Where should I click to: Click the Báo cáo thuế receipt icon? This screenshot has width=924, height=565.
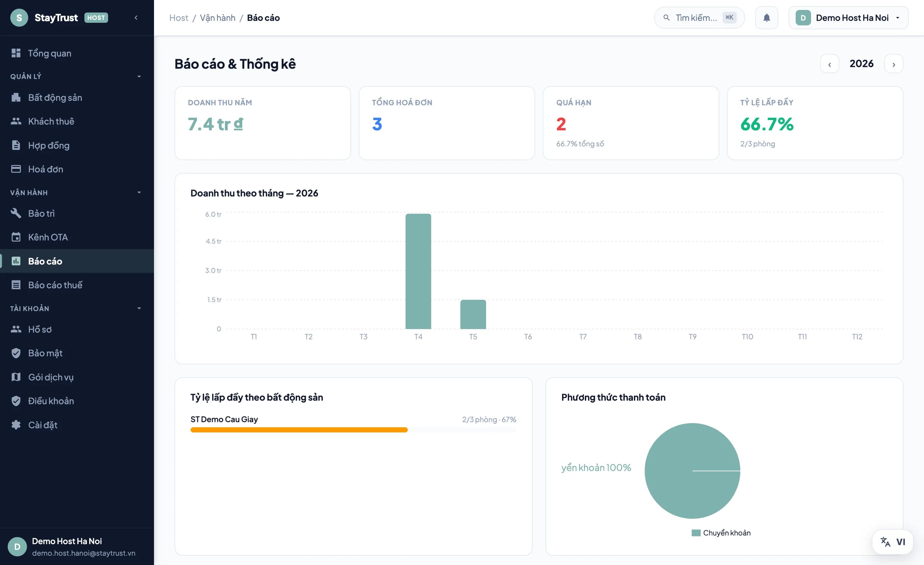tap(16, 285)
